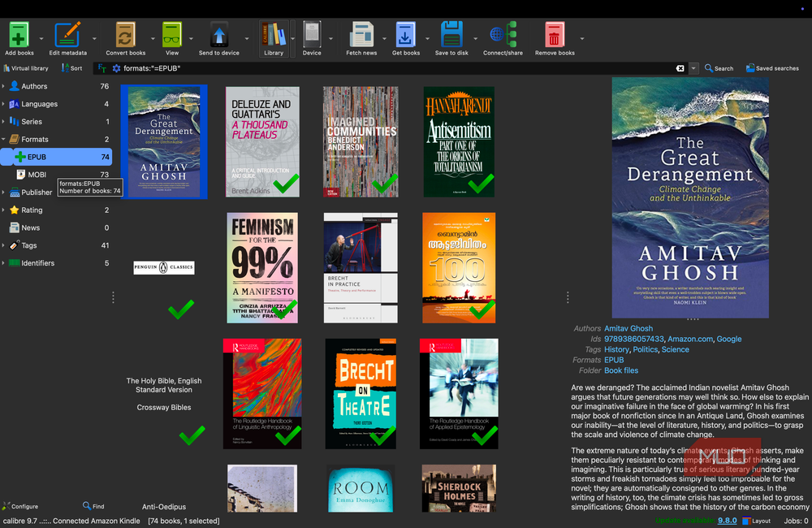Select The Holy Bible English Standard Version
The height and width of the screenshot is (528, 812).
(164, 394)
